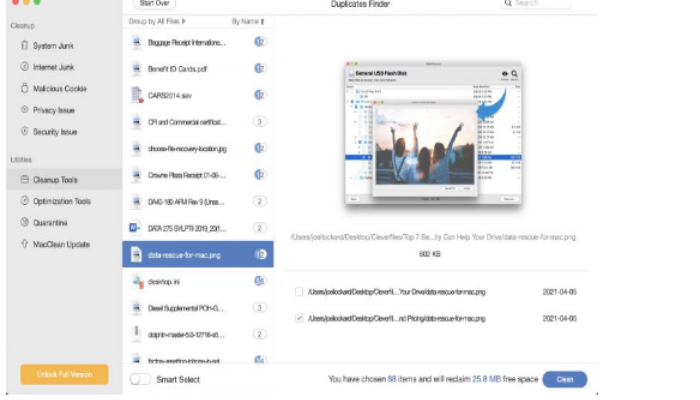Open By Name sort dropdown
The image size is (700, 400).
point(248,21)
